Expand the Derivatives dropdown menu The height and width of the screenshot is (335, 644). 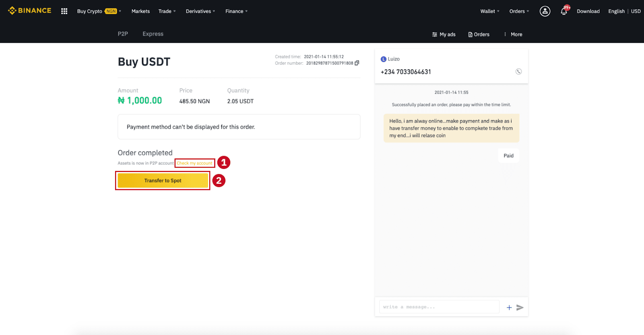[200, 11]
